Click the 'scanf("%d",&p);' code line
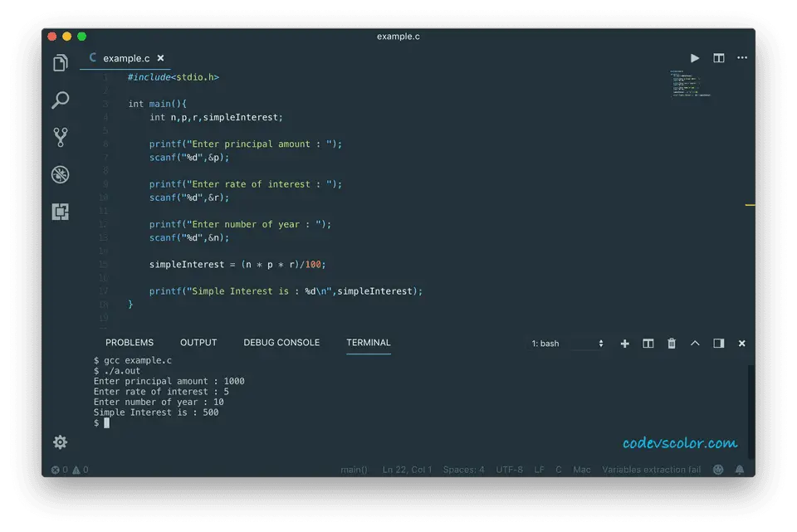Image resolution: width=797 pixels, height=532 pixels. pyautogui.click(x=189, y=158)
